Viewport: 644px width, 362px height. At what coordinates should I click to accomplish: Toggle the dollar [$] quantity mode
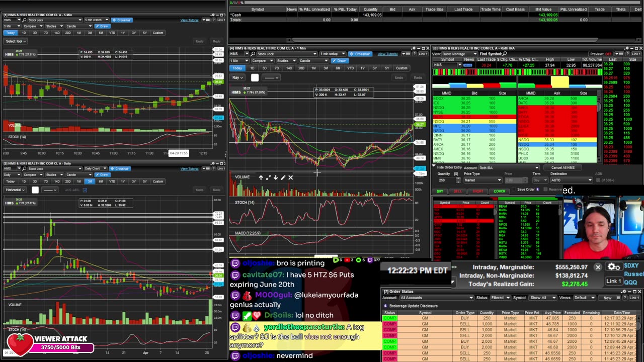pyautogui.click(x=456, y=174)
